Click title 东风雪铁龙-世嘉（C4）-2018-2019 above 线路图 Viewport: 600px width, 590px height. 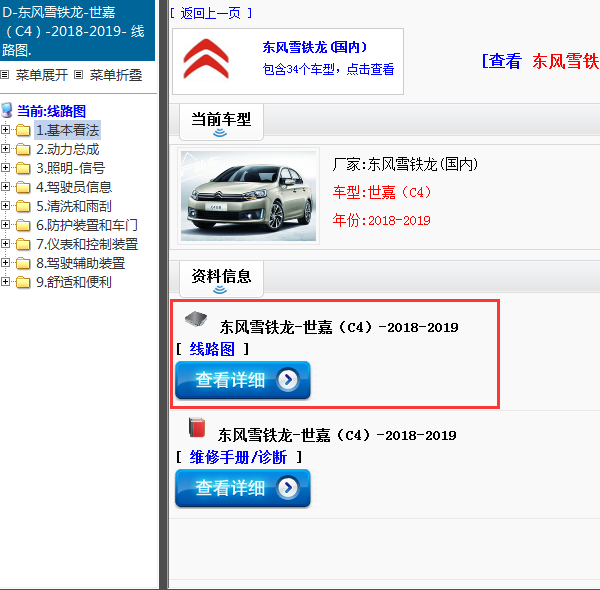(x=339, y=327)
